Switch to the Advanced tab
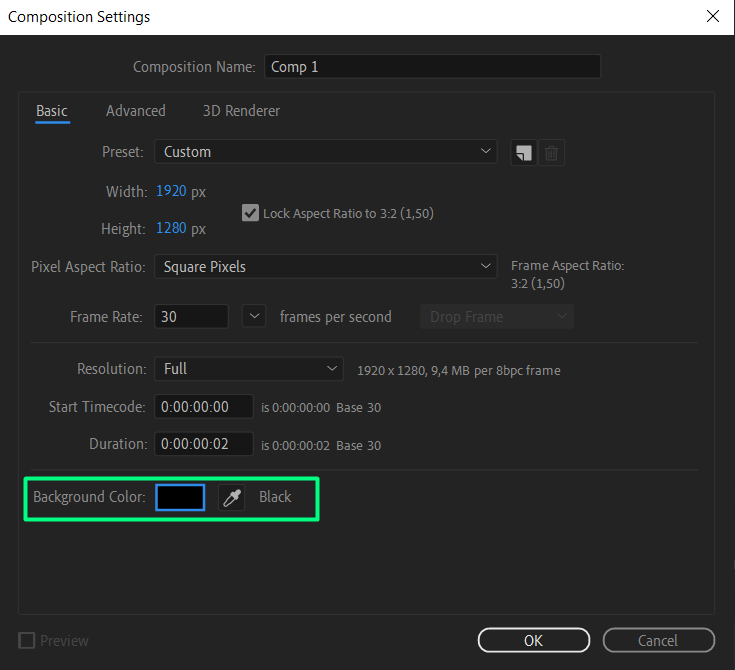Screen dimensions: 735x670 (x=136, y=111)
